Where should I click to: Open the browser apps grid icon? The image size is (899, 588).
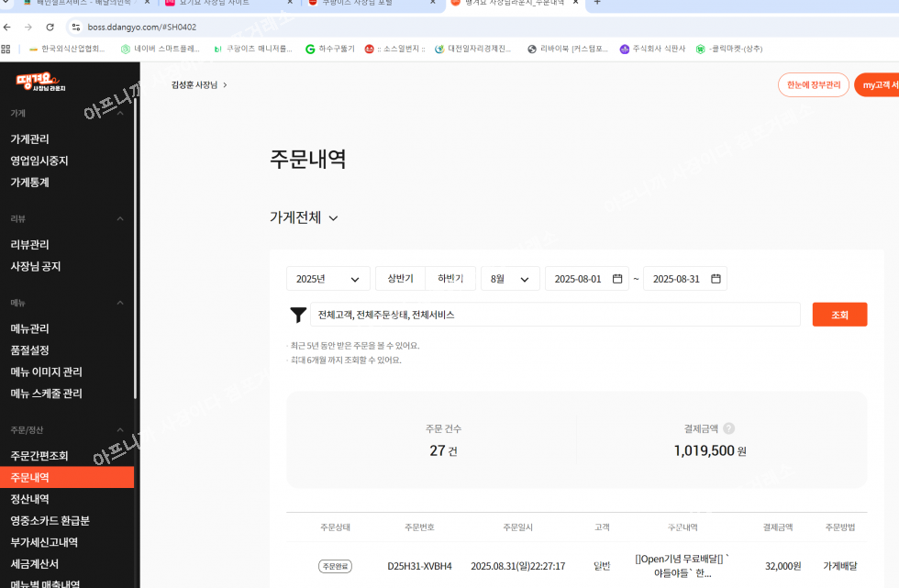coord(7,49)
